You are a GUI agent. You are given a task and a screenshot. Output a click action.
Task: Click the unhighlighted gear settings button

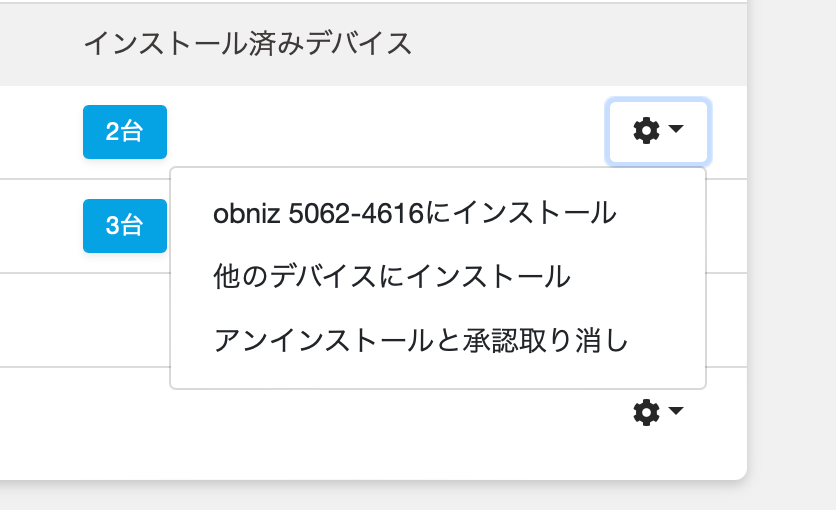click(658, 412)
